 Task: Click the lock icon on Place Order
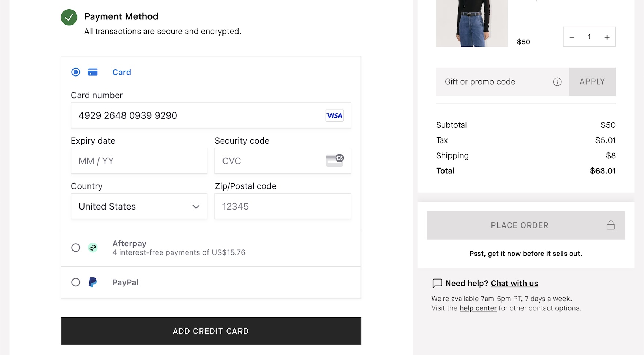(x=611, y=225)
